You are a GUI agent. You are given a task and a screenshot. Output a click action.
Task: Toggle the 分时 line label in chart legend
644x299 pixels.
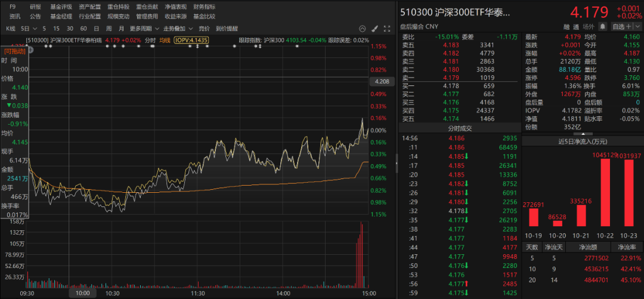coord(150,41)
